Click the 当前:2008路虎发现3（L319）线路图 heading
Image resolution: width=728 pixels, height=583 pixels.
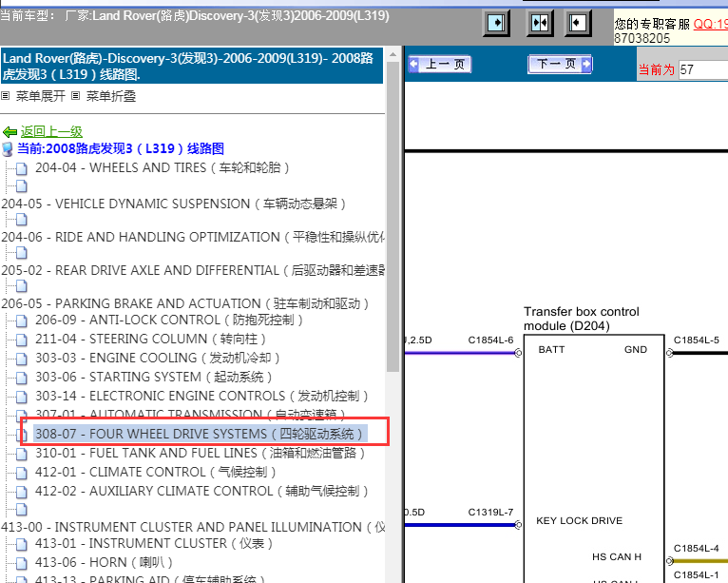pos(121,148)
